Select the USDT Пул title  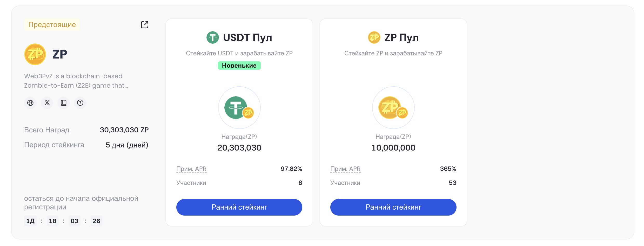click(x=248, y=38)
